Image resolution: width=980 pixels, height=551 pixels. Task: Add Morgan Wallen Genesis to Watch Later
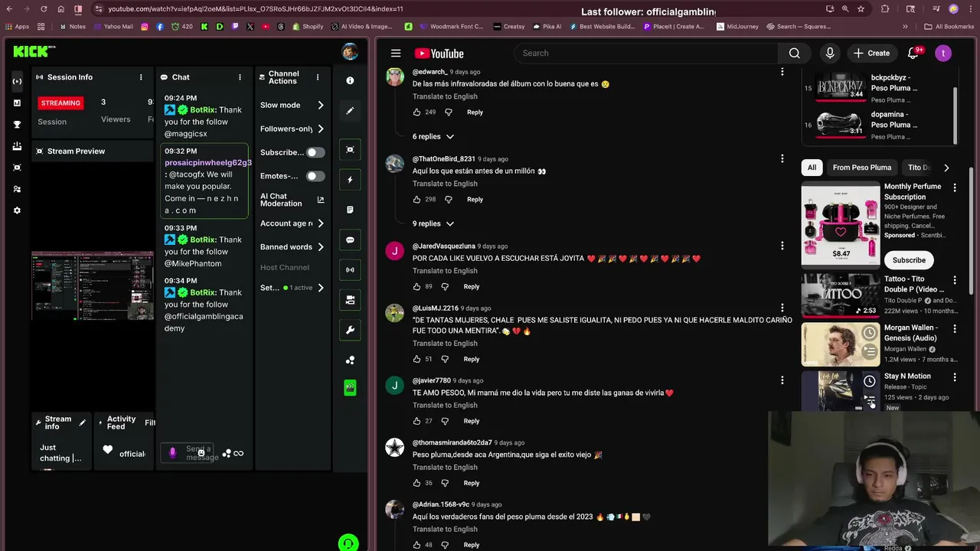coord(870,333)
